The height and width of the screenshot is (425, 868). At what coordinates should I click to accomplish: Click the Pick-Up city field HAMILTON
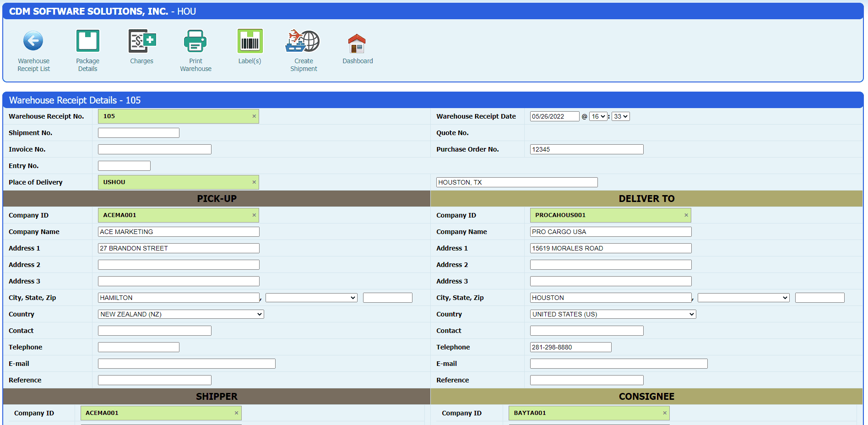tap(179, 298)
